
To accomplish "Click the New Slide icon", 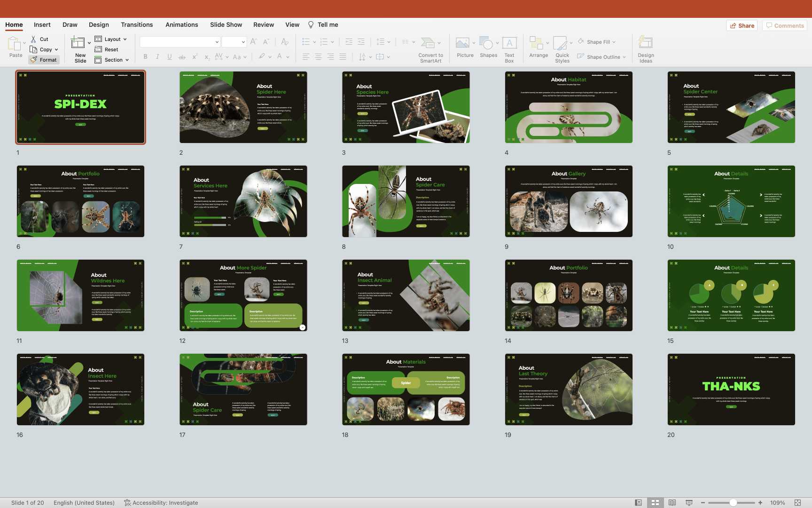I will pos(78,43).
